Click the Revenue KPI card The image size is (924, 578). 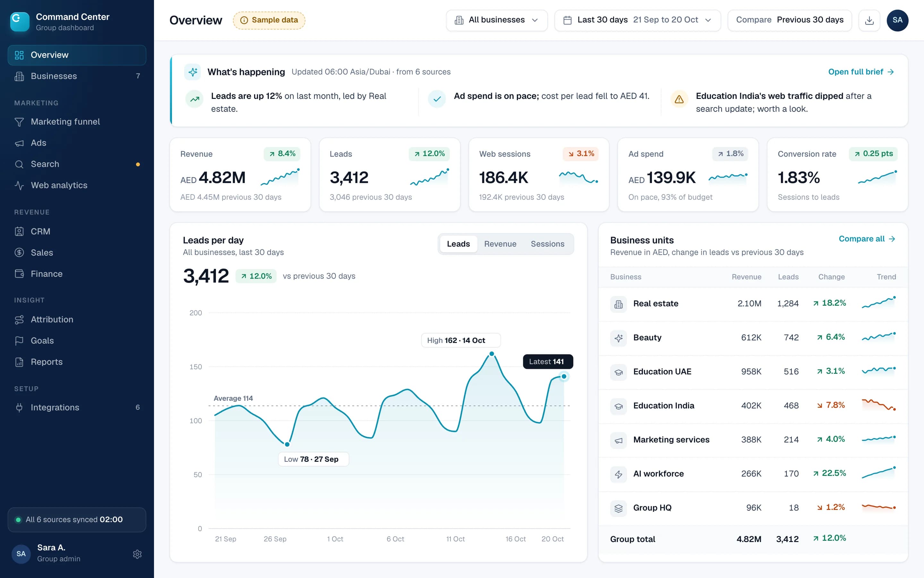click(240, 175)
